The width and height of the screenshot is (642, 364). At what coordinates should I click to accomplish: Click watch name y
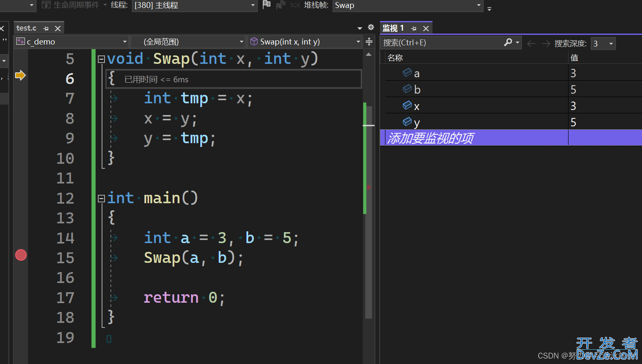[x=417, y=123]
